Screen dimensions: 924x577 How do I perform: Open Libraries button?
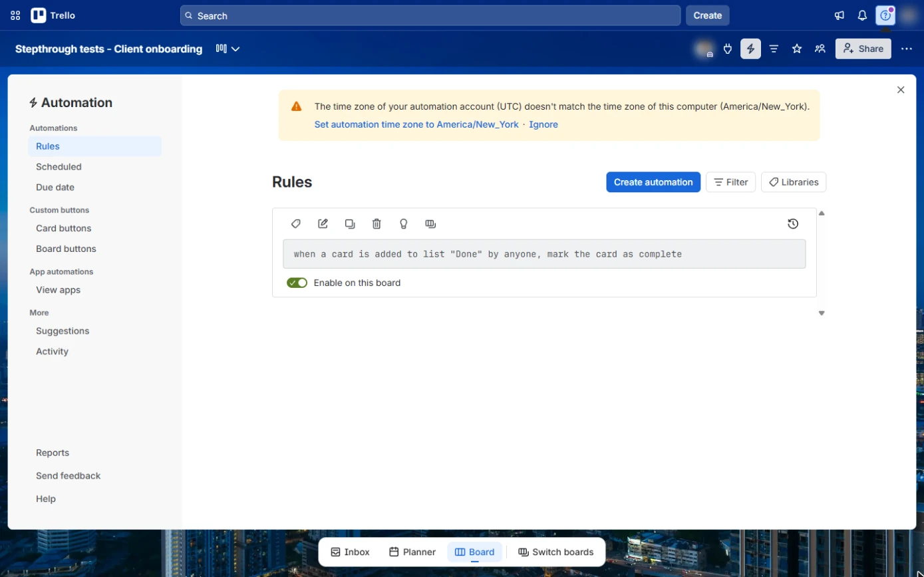click(794, 182)
